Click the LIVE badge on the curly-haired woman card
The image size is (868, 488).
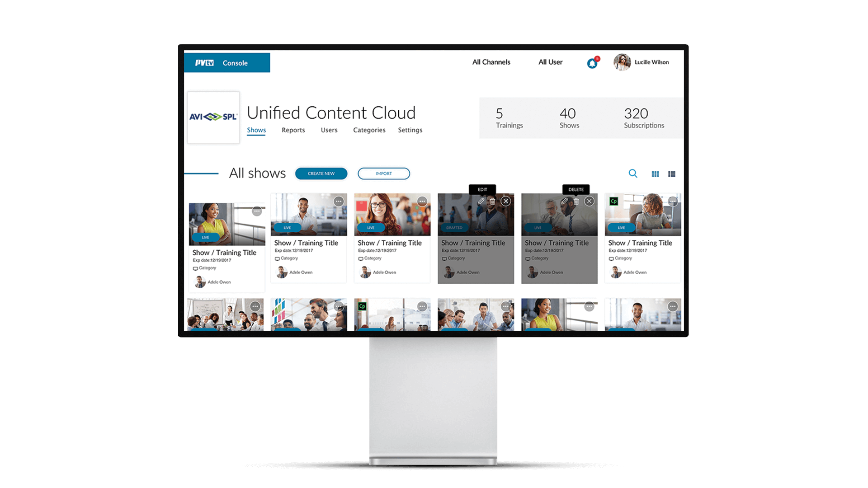click(622, 228)
